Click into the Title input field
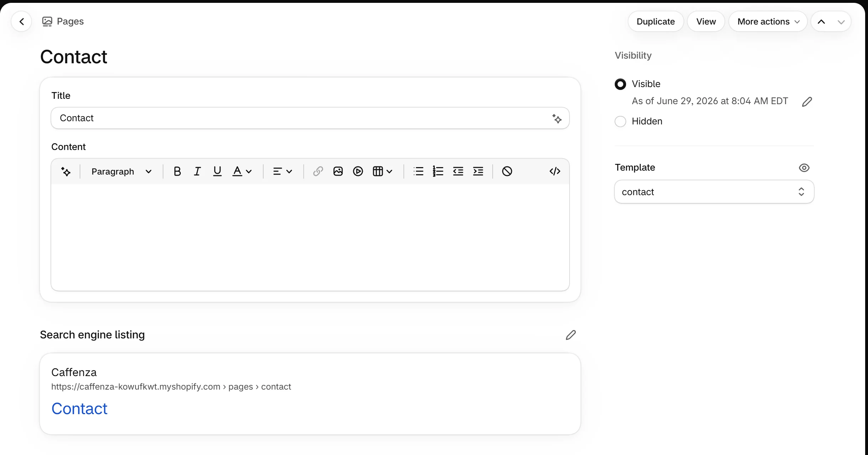 (x=310, y=118)
